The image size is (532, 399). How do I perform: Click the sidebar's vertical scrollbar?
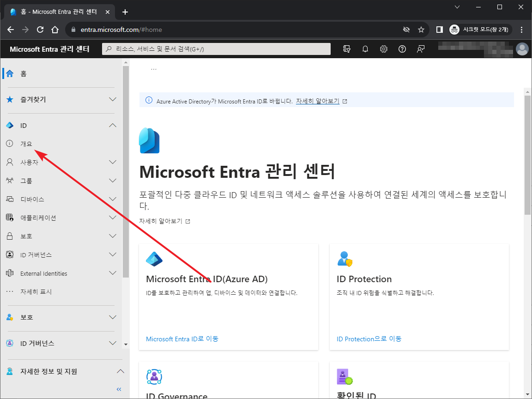[x=126, y=171]
